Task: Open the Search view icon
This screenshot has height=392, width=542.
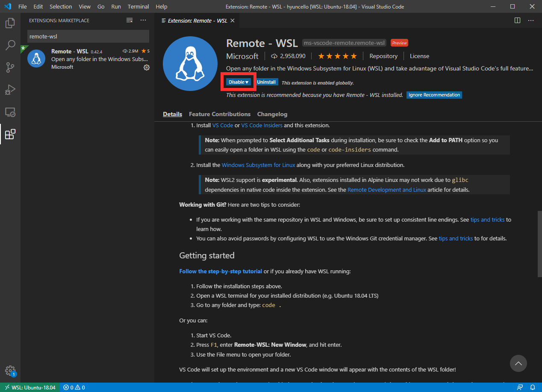Action: click(10, 45)
